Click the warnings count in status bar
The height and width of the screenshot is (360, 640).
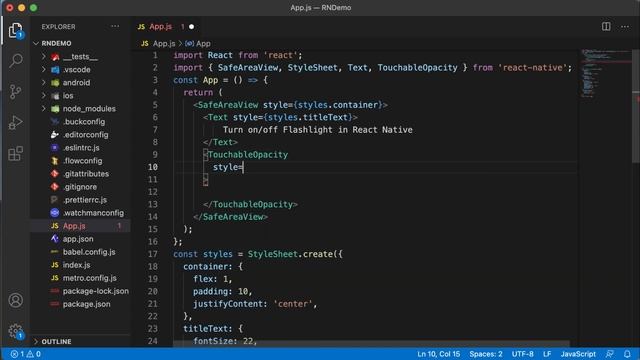(34, 354)
